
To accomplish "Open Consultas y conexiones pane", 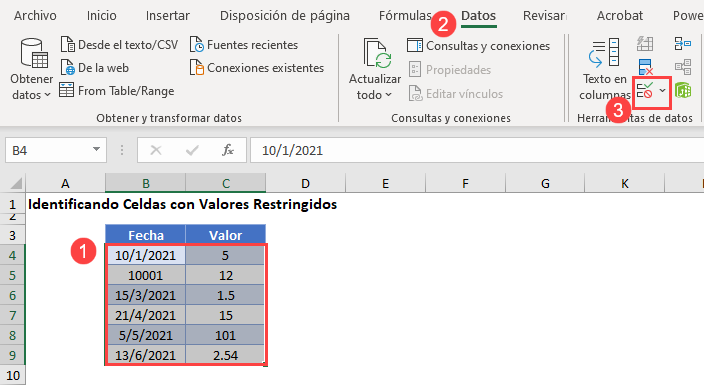I will [x=479, y=46].
